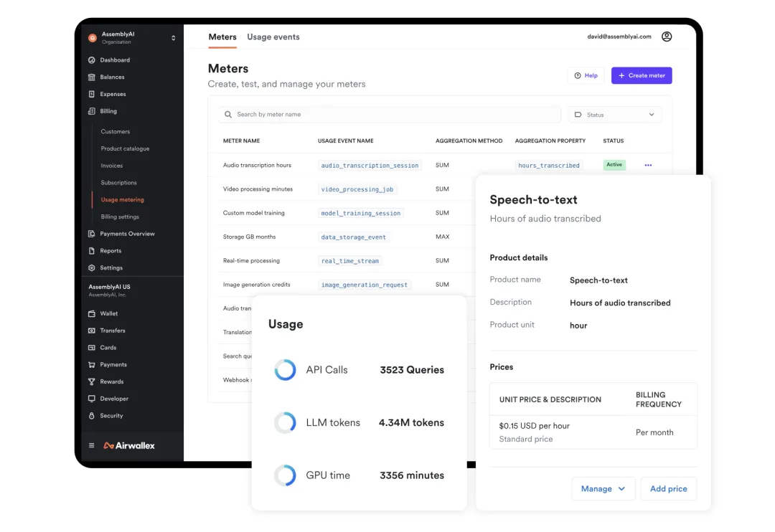Click the audio_transcription_session event tag
Screen dimensions: 775x532
click(x=370, y=166)
